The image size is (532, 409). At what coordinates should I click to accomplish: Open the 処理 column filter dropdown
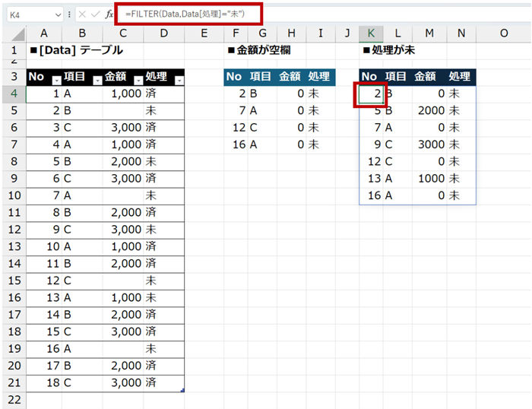click(x=179, y=81)
